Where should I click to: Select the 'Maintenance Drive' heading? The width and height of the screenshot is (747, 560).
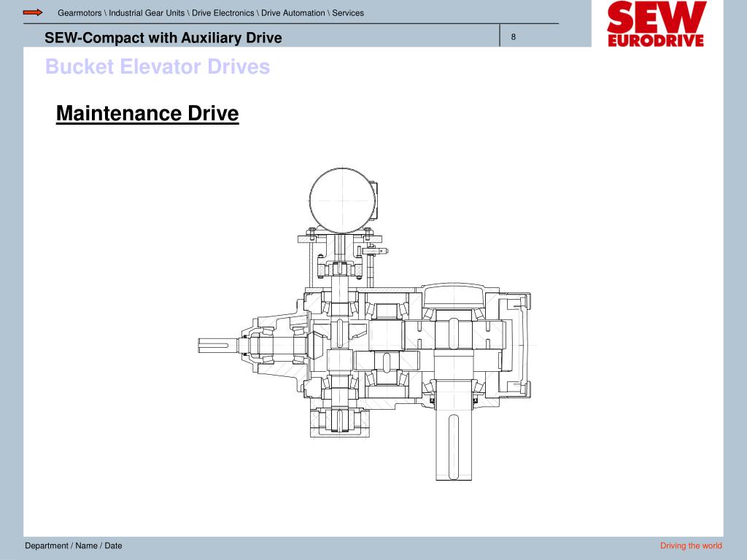[147, 114]
